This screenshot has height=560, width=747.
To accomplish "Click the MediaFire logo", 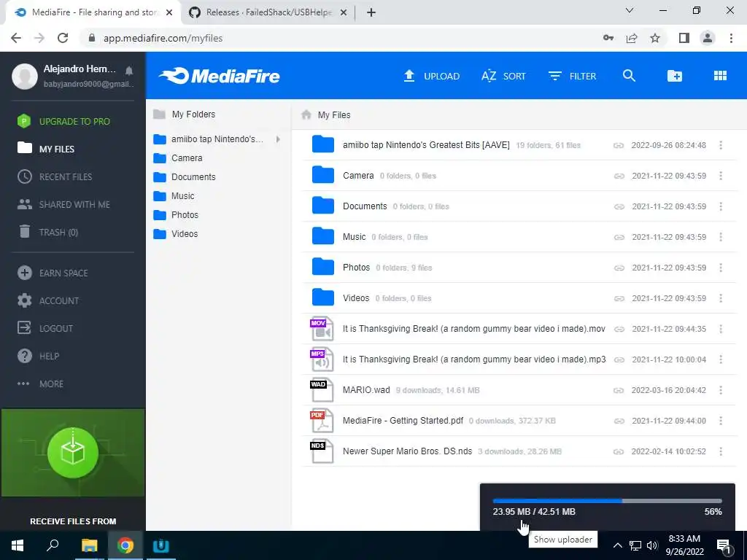I will click(x=219, y=76).
